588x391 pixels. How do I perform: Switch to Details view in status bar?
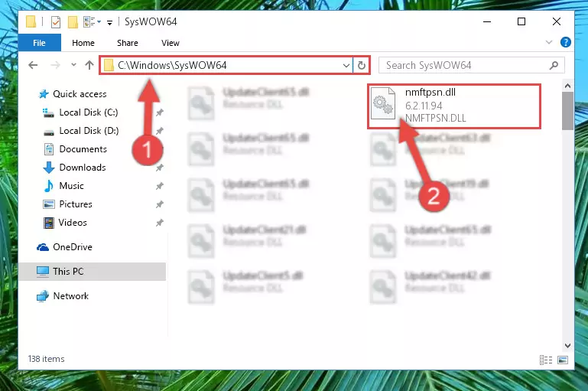click(x=546, y=360)
